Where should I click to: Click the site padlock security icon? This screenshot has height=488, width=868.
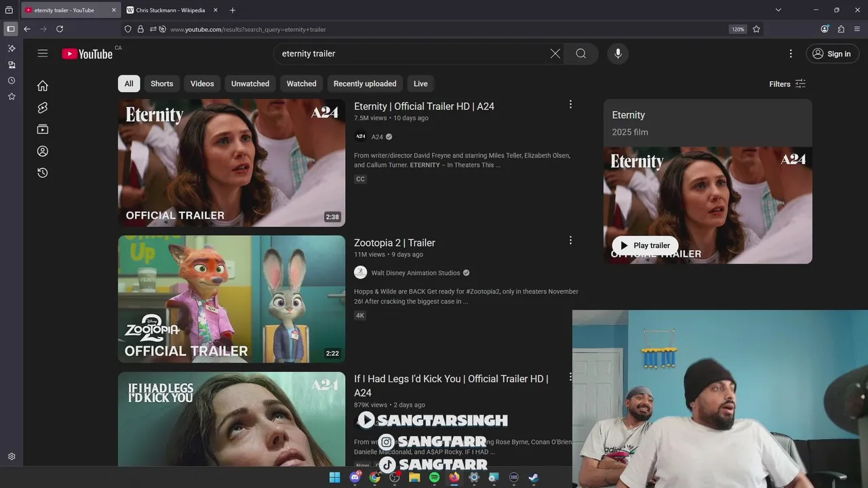tap(140, 29)
